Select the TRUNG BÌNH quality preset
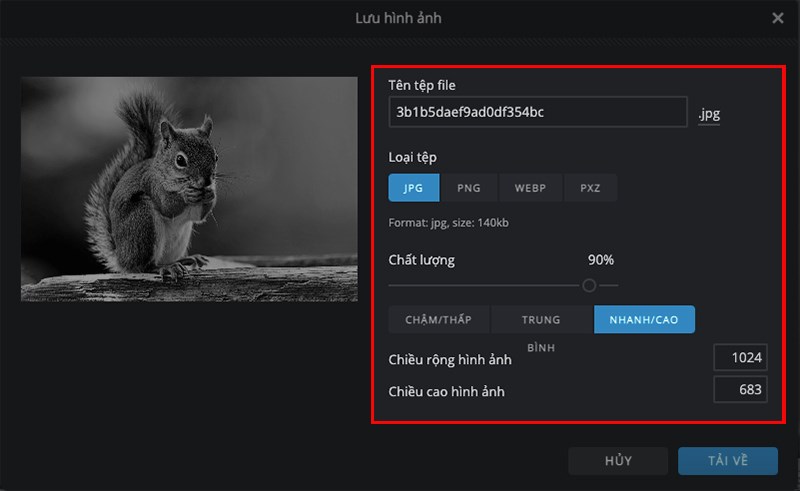 click(541, 320)
